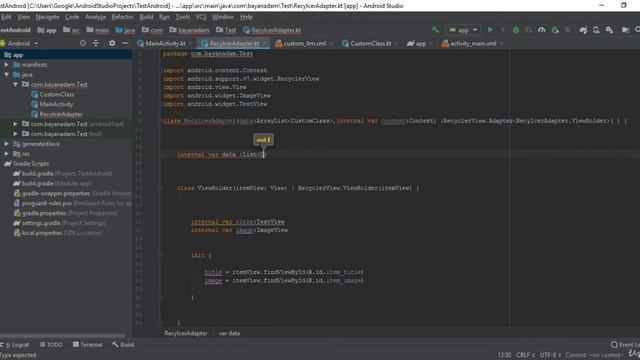
Task: Expand the res folder
Action: (6, 154)
